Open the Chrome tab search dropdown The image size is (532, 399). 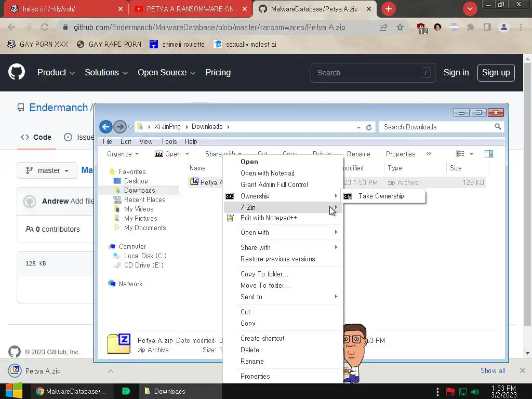pyautogui.click(x=470, y=9)
